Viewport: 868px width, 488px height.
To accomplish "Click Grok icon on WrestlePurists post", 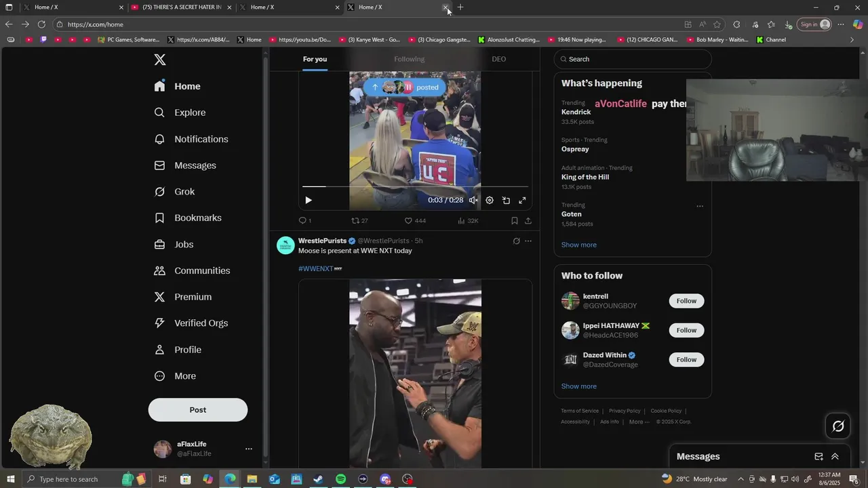I will (516, 241).
